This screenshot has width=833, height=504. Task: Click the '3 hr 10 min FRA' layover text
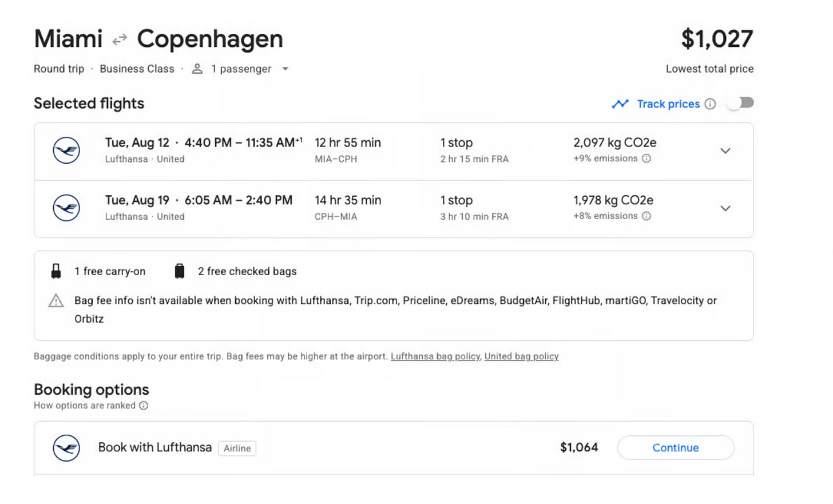(x=474, y=216)
